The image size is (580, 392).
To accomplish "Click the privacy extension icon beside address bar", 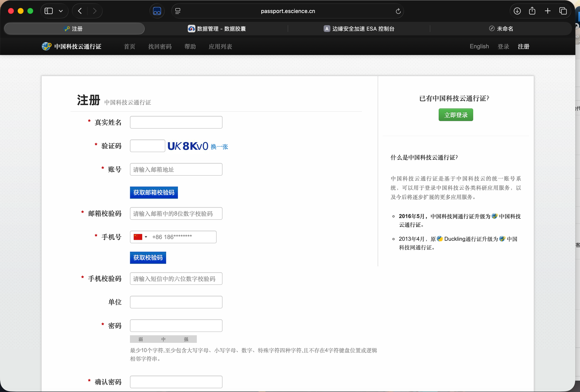I will pos(157,11).
